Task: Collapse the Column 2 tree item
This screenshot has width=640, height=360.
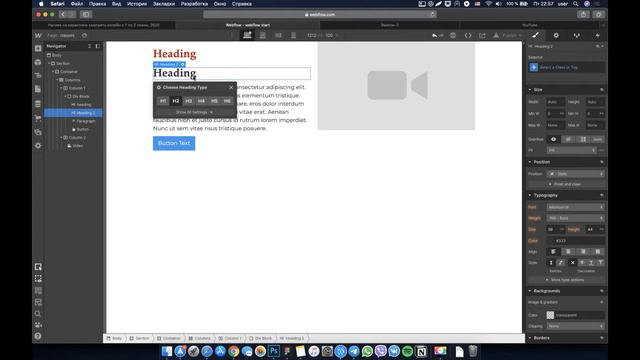Action: [61, 138]
